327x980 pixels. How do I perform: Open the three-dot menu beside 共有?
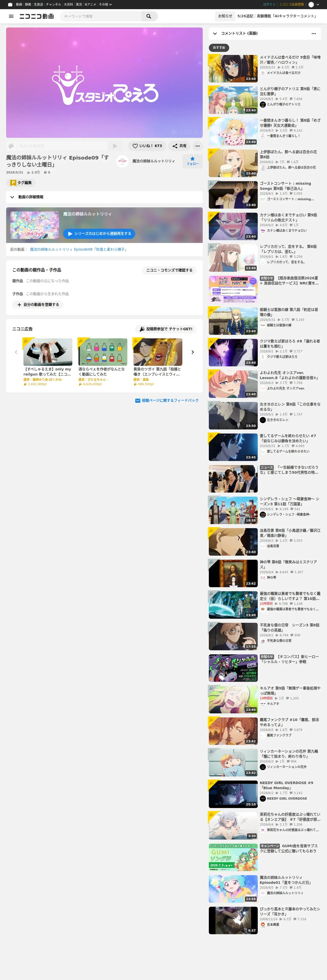pos(198,146)
